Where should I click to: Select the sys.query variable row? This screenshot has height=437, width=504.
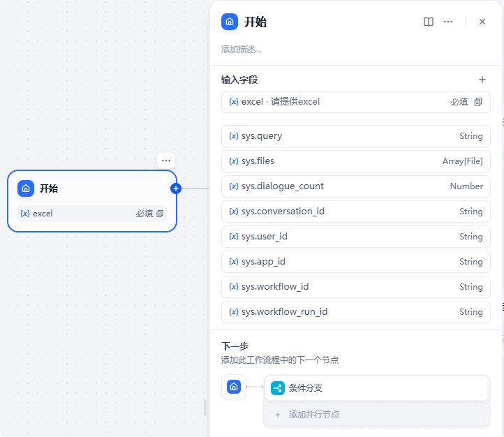pos(356,136)
